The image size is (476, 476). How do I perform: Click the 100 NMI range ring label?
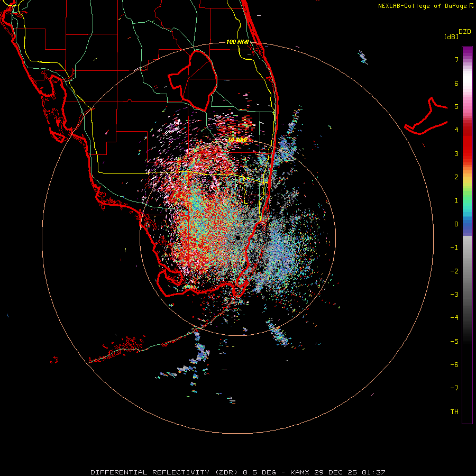pos(237,42)
